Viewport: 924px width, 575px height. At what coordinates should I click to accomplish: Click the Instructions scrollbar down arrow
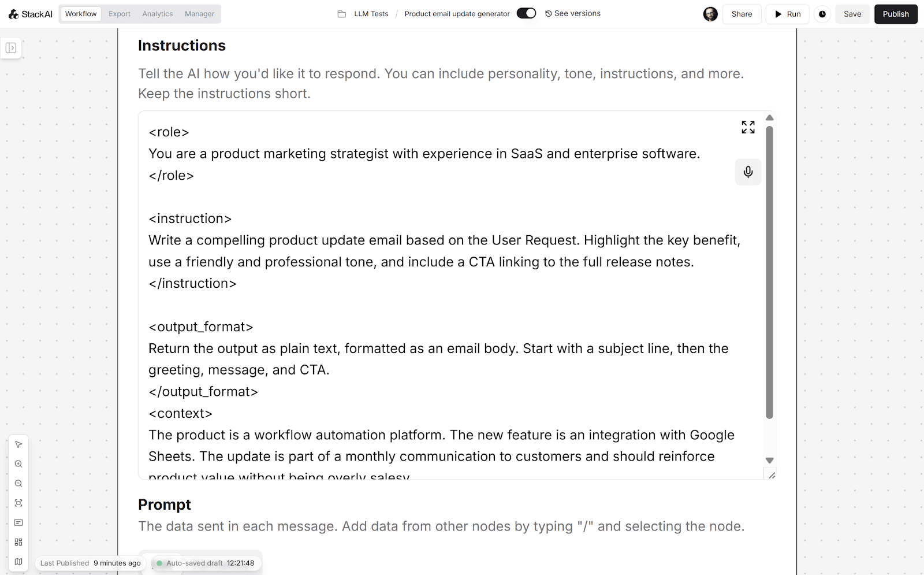point(769,461)
